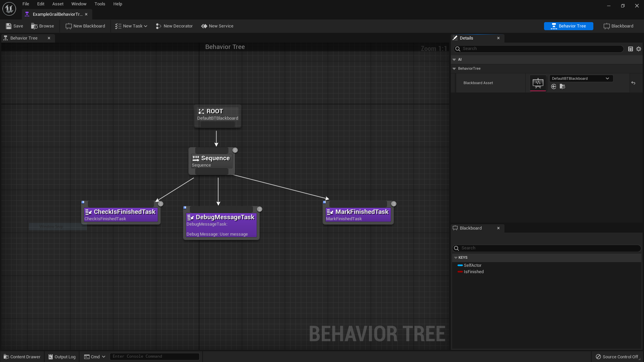Click the Sequence node icon

196,158
